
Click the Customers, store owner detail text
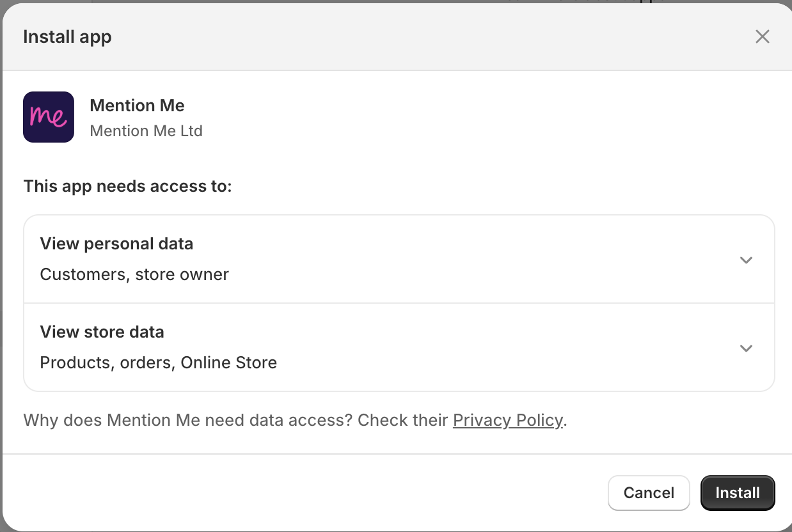134,274
